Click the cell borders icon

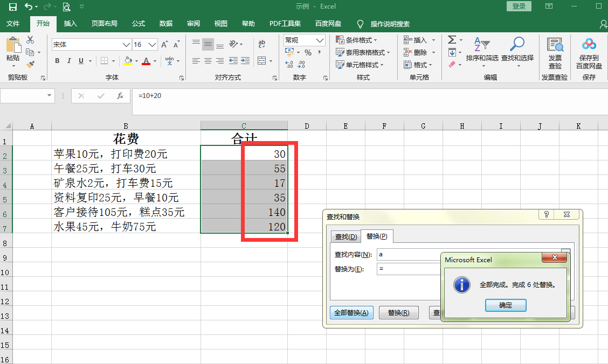[x=105, y=60]
